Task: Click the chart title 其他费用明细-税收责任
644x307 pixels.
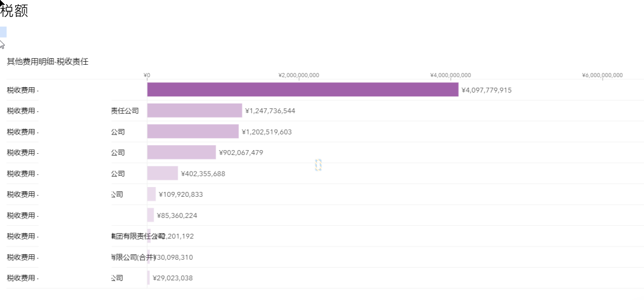Action: tap(48, 62)
